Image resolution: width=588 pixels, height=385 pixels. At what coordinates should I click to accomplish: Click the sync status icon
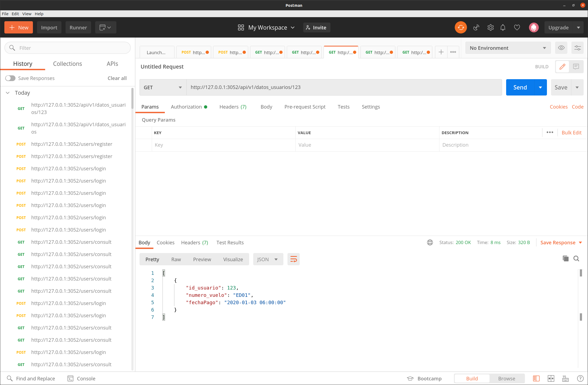click(461, 27)
